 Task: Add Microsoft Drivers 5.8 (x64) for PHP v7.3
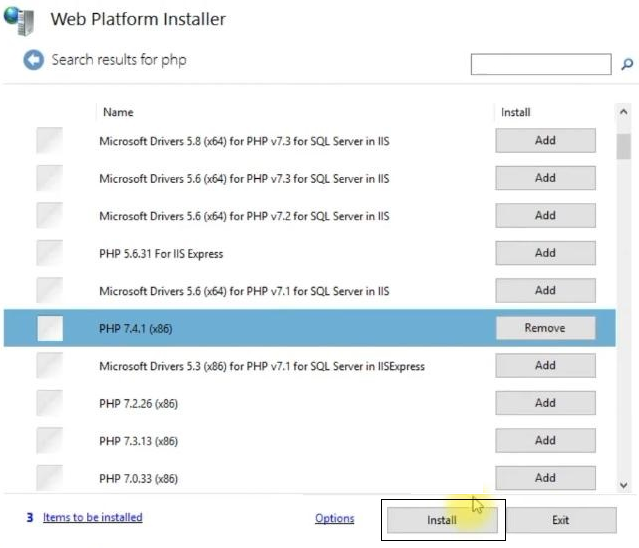[545, 141]
